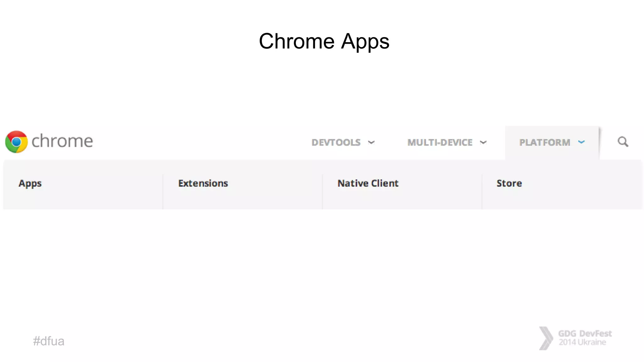Click the chrome wordmark text
Image resolution: width=644 pixels, height=362 pixels.
click(x=62, y=141)
